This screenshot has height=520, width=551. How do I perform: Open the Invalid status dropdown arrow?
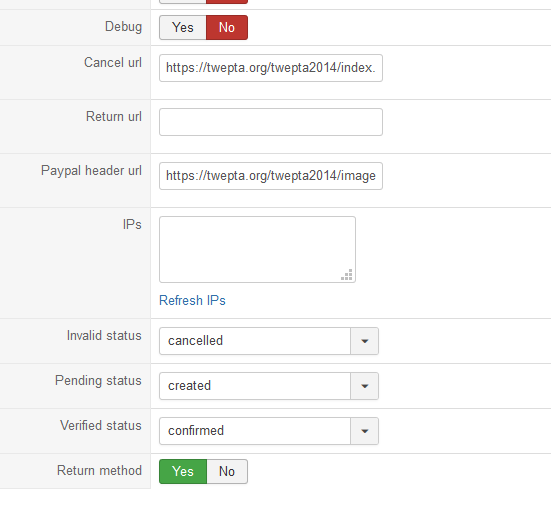click(x=364, y=341)
